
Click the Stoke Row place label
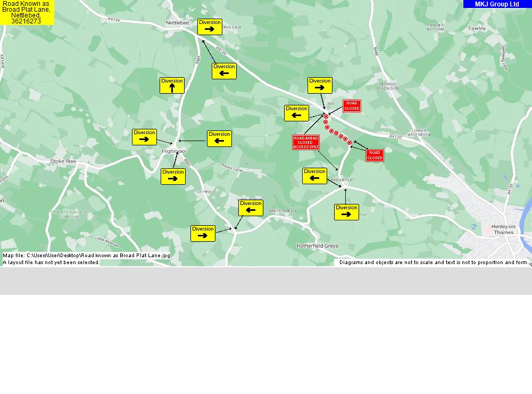pyautogui.click(x=63, y=161)
